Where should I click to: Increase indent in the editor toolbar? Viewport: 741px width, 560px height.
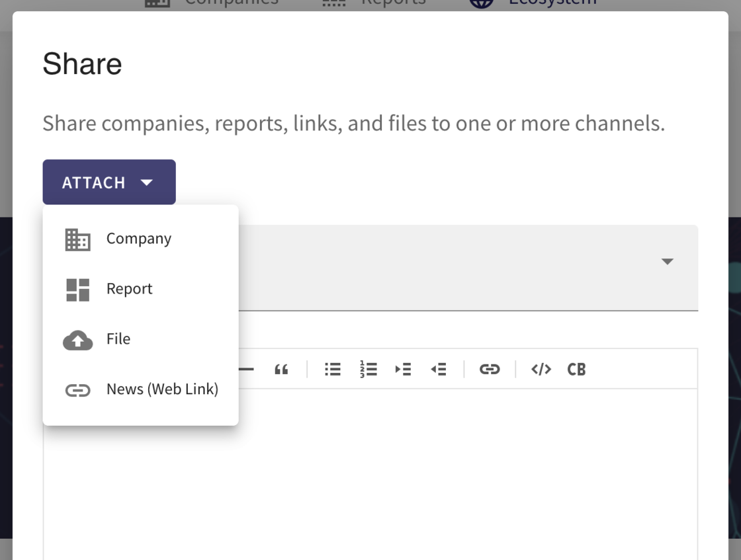403,369
